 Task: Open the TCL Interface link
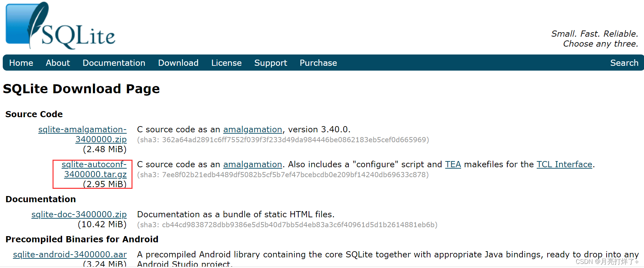(564, 165)
